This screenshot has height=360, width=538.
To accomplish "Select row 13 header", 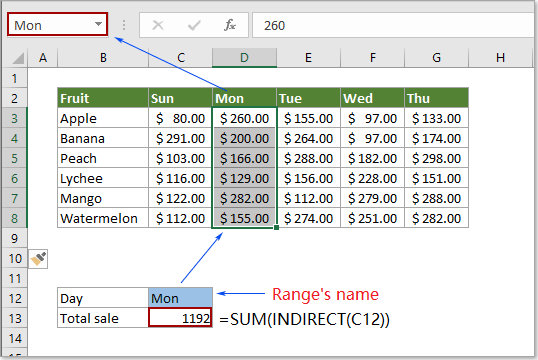I will (14, 318).
